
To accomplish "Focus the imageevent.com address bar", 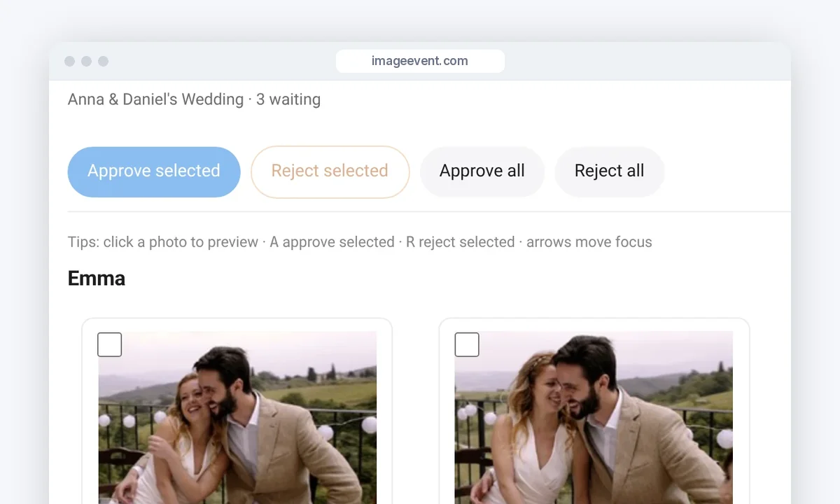I will (x=420, y=61).
